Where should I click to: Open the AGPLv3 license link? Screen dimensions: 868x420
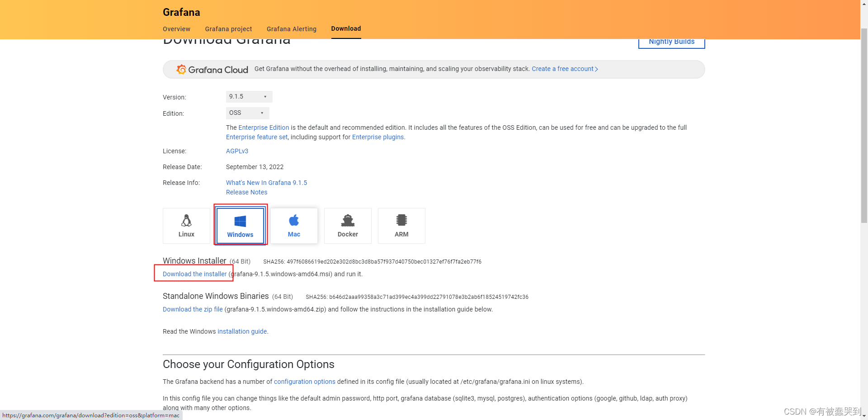tap(237, 151)
